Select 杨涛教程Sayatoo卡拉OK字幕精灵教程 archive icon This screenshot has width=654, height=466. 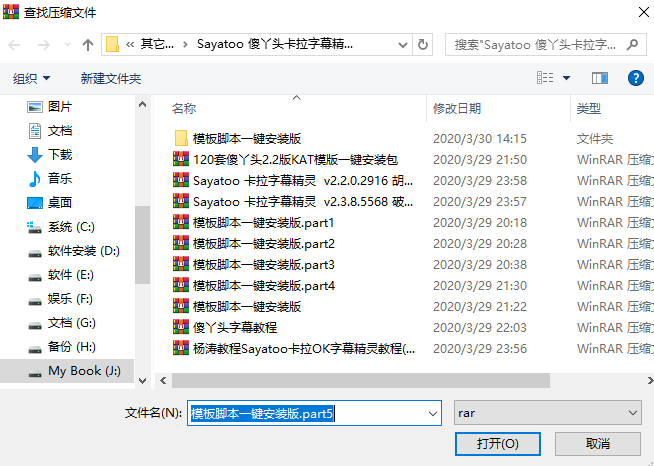pyautogui.click(x=181, y=348)
